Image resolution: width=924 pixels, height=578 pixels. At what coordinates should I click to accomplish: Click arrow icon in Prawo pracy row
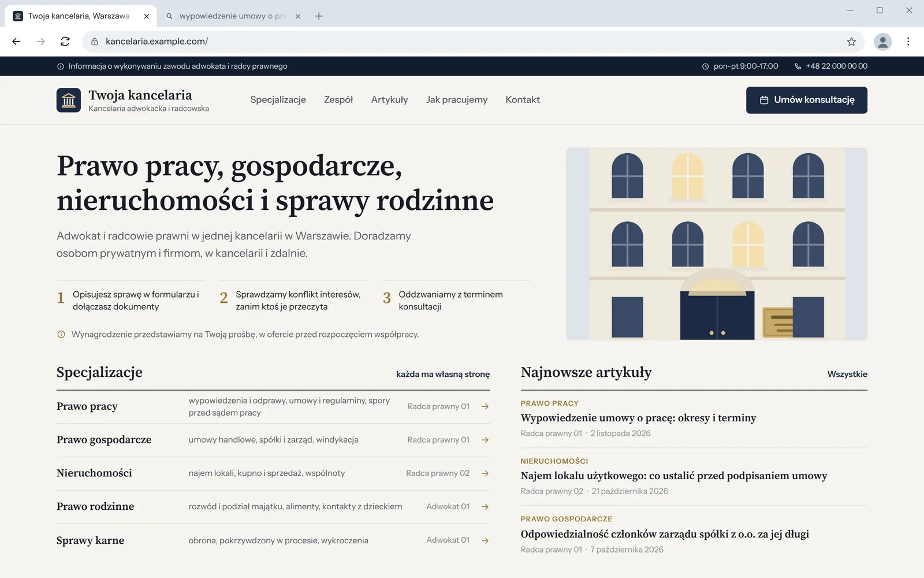[x=485, y=406]
